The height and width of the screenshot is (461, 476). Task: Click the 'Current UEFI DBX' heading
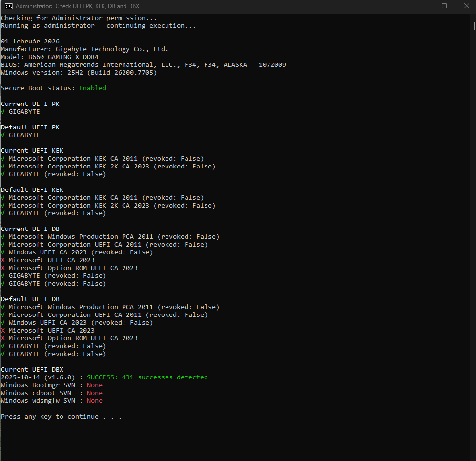point(32,370)
